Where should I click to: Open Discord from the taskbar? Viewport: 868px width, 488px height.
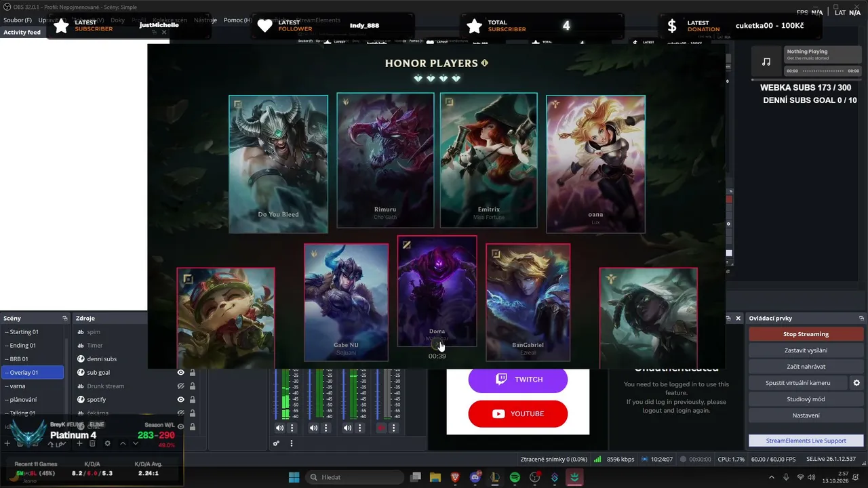tap(475, 478)
